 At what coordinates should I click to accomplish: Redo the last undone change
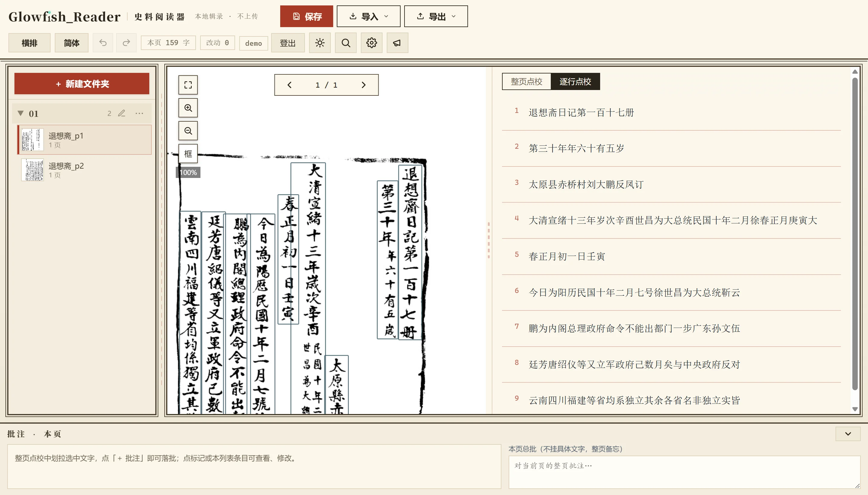(126, 43)
